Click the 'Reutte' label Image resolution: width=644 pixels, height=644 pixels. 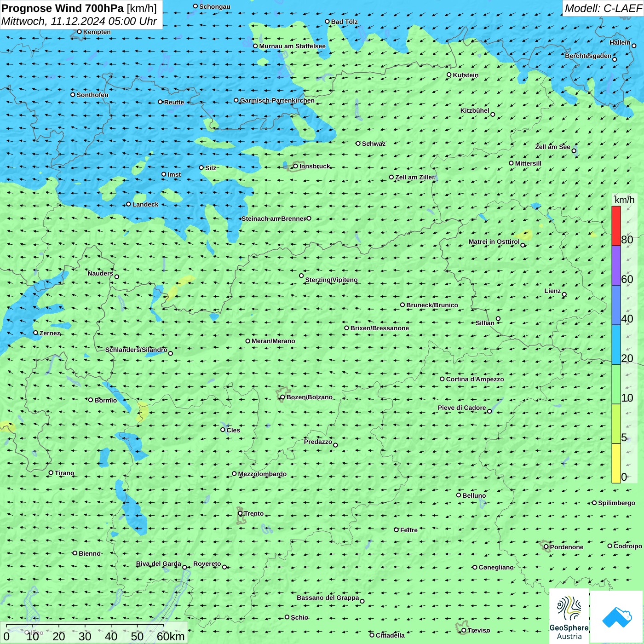(174, 102)
